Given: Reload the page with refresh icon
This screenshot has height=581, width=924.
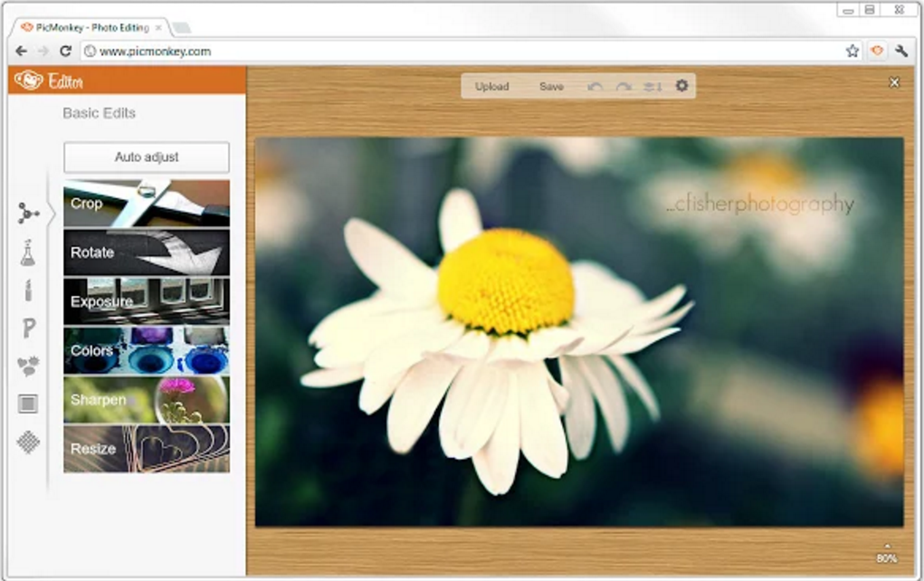Looking at the screenshot, I should pyautogui.click(x=65, y=52).
